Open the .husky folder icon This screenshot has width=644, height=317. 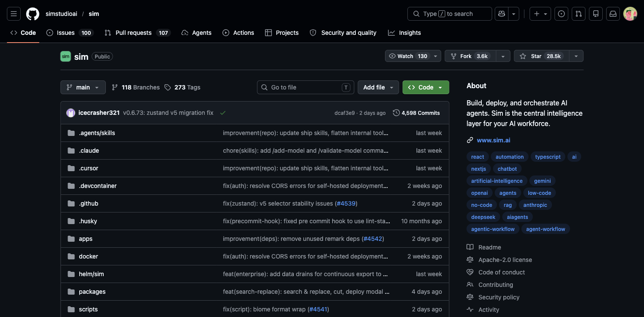[71, 221]
